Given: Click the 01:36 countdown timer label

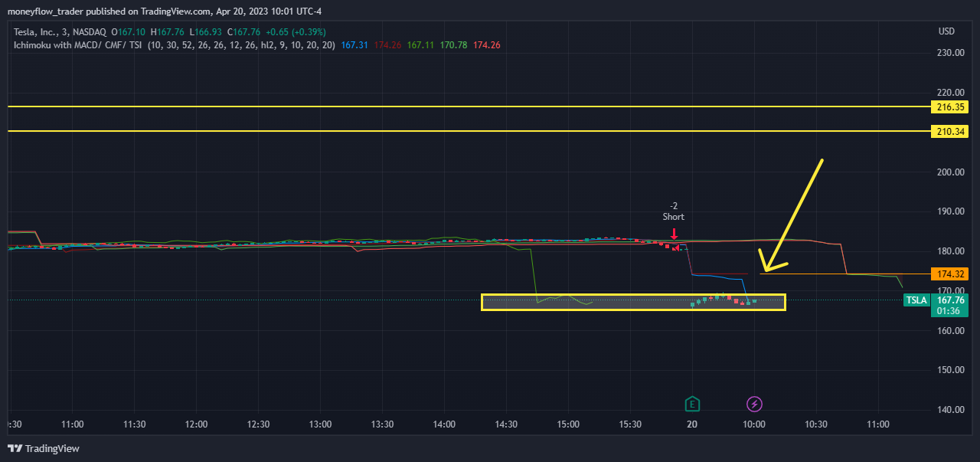Looking at the screenshot, I should click(x=949, y=311).
